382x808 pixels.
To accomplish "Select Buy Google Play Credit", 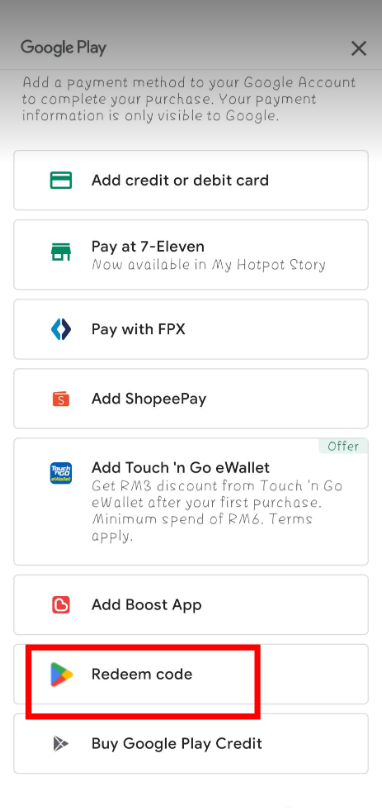I will click(x=191, y=744).
